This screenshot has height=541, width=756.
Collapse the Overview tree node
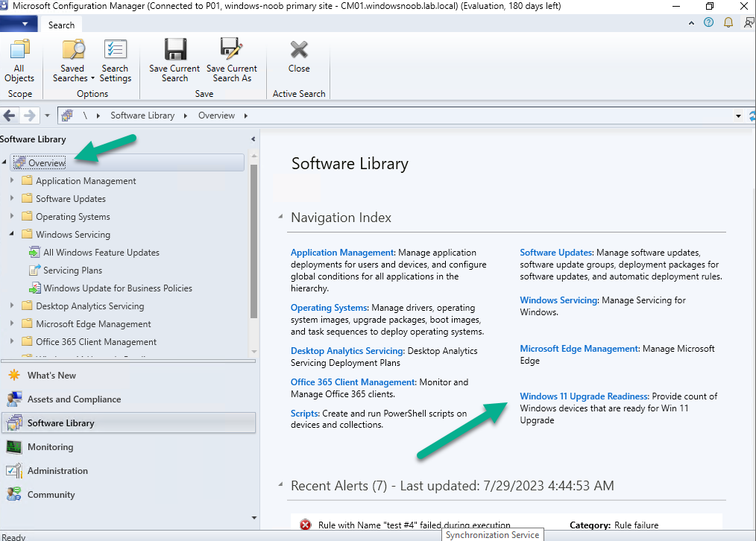click(4, 162)
